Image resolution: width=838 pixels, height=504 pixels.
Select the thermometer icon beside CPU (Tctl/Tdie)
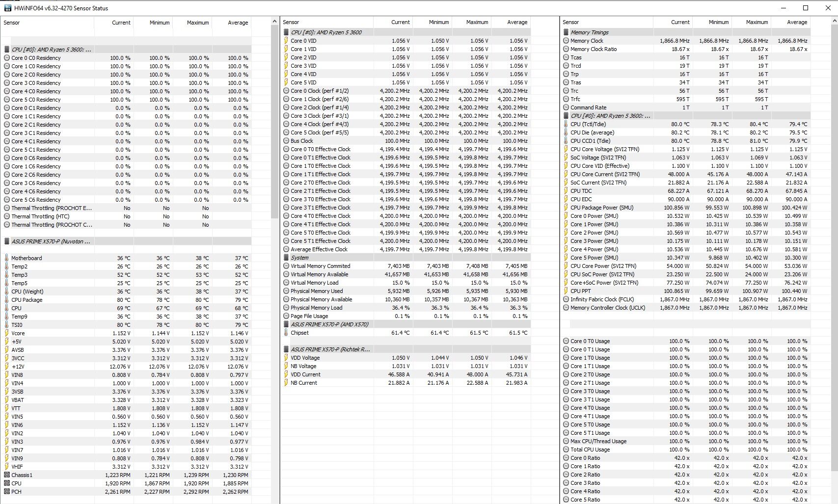[566, 124]
